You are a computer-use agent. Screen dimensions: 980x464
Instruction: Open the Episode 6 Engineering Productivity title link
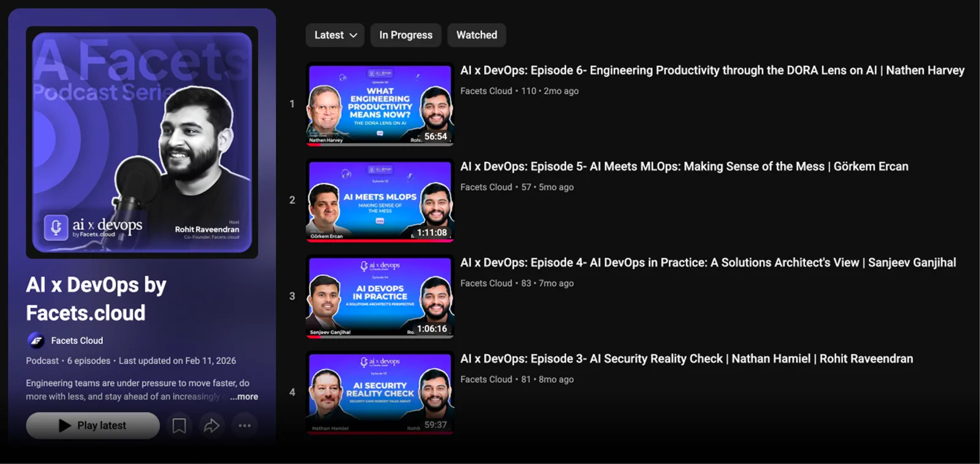[x=712, y=70]
